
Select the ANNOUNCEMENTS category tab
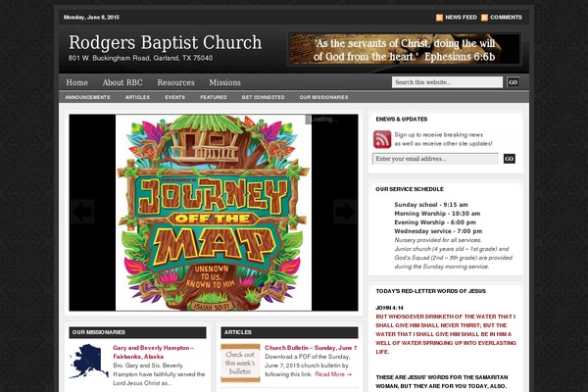pos(87,97)
